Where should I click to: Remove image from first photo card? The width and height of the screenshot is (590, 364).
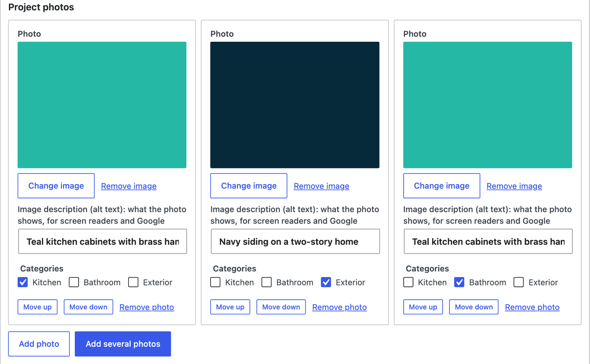(x=129, y=186)
